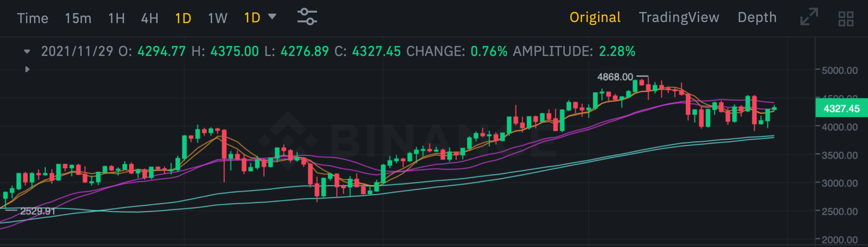This screenshot has width=868, height=247.
Task: Switch to the 1W interval
Action: click(x=218, y=18)
